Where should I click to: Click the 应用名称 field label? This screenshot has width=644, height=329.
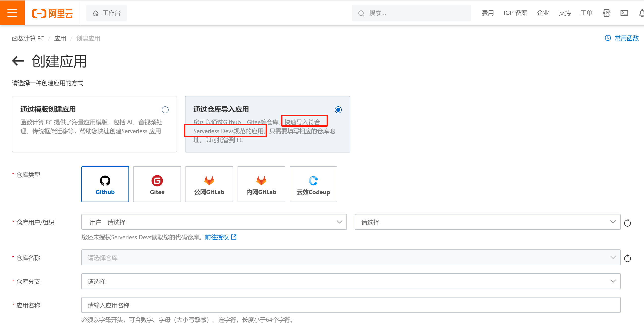coord(28,305)
